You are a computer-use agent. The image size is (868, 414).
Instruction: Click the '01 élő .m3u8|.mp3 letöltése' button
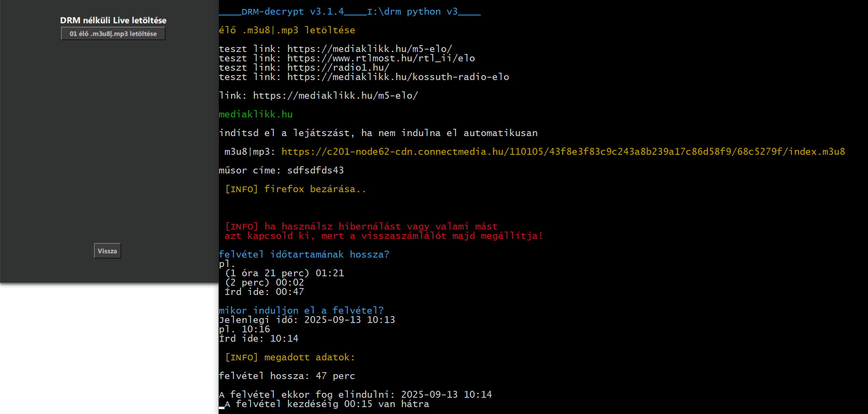(113, 34)
